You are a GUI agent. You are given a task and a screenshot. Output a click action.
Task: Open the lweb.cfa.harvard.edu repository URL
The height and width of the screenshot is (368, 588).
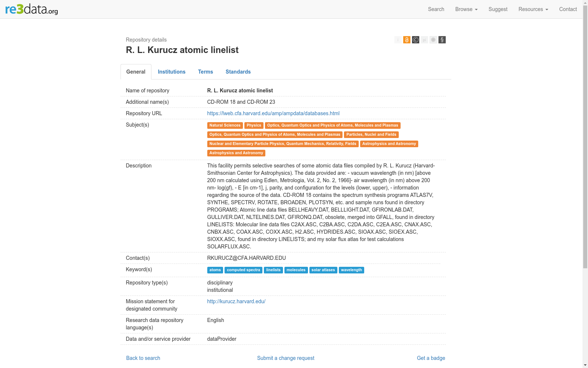click(x=273, y=113)
